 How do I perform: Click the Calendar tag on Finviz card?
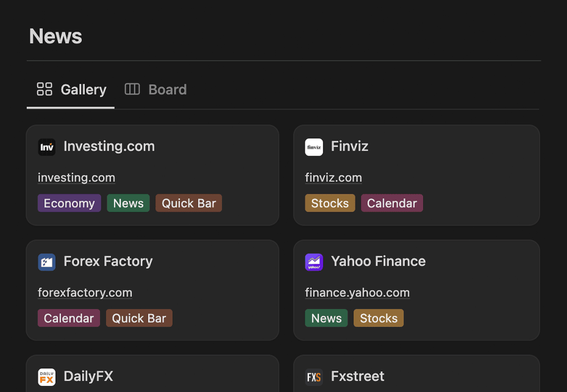pyautogui.click(x=392, y=203)
